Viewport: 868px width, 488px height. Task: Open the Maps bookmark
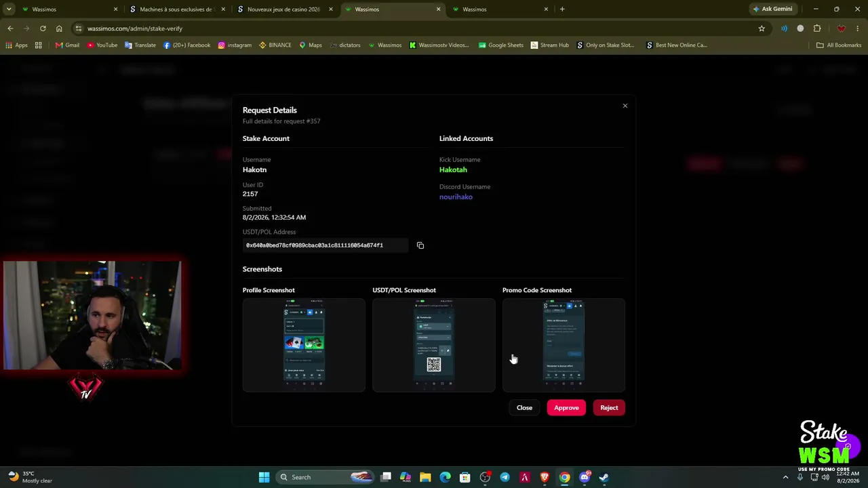[310, 45]
